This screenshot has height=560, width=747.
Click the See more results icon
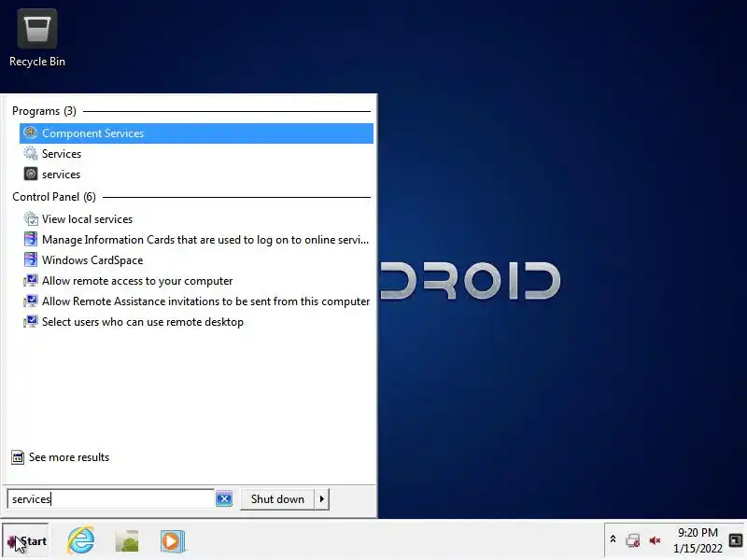click(x=18, y=457)
